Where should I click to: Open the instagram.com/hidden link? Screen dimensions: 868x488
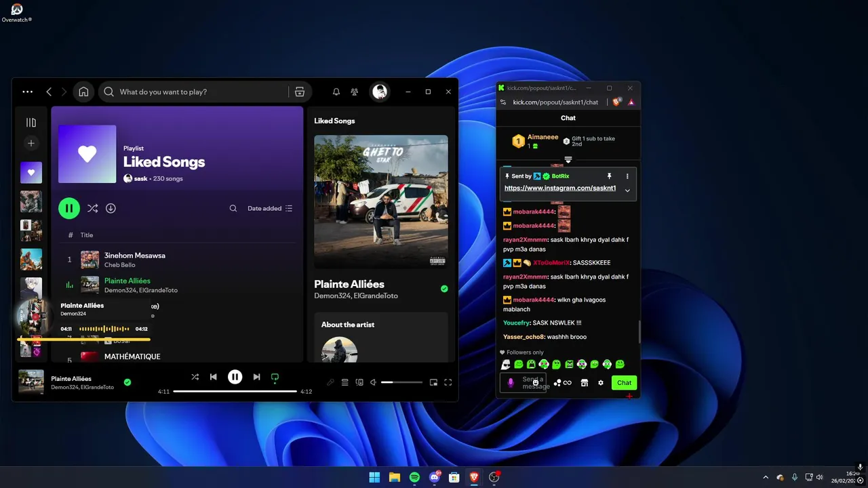coord(560,188)
